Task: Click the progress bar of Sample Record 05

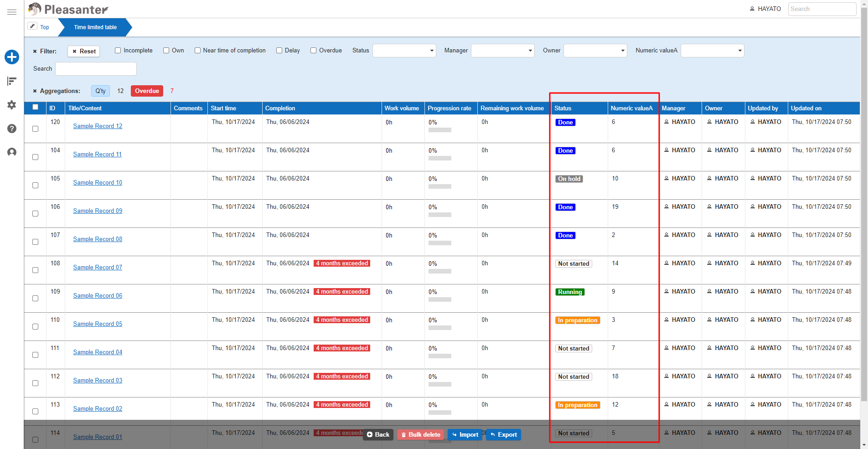Action: (x=440, y=328)
